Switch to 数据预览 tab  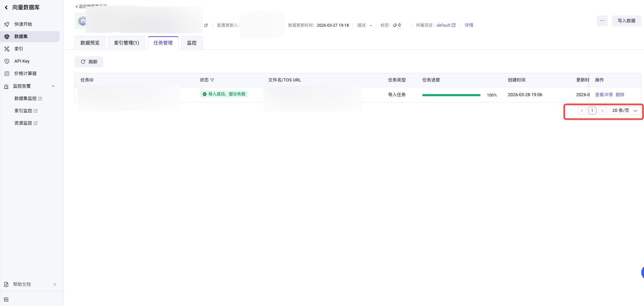coord(90,43)
